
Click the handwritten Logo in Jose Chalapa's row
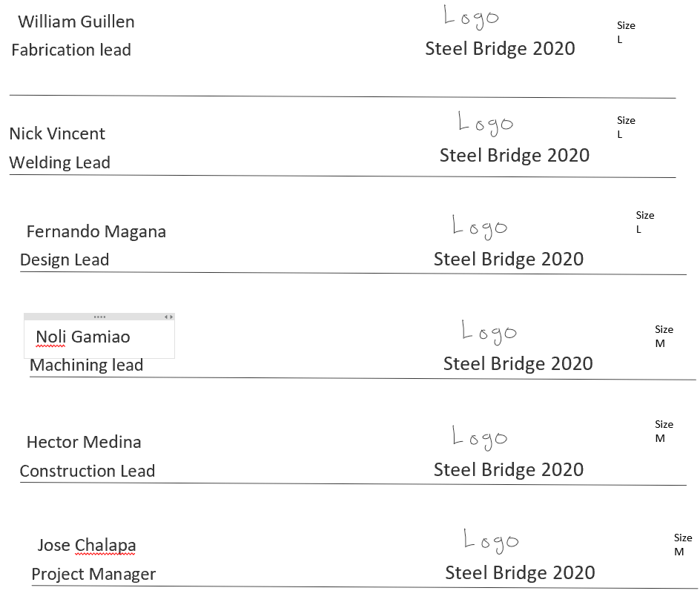(x=491, y=540)
